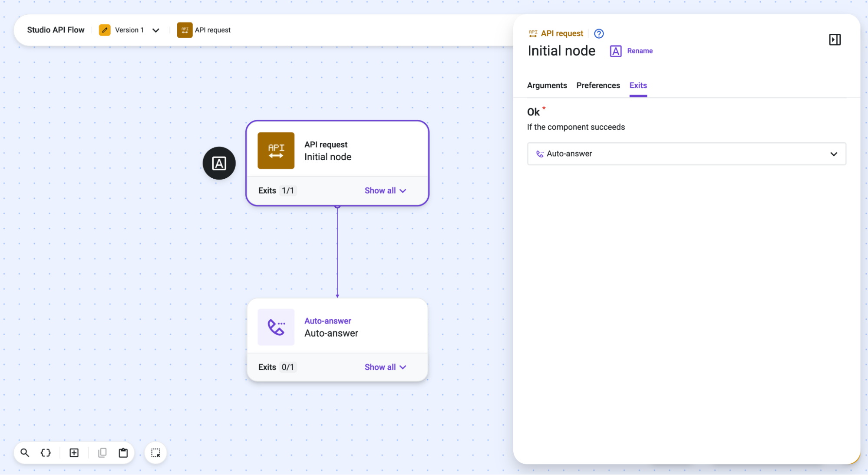Click the rename A icon in side panel
868x475 pixels.
click(615, 51)
